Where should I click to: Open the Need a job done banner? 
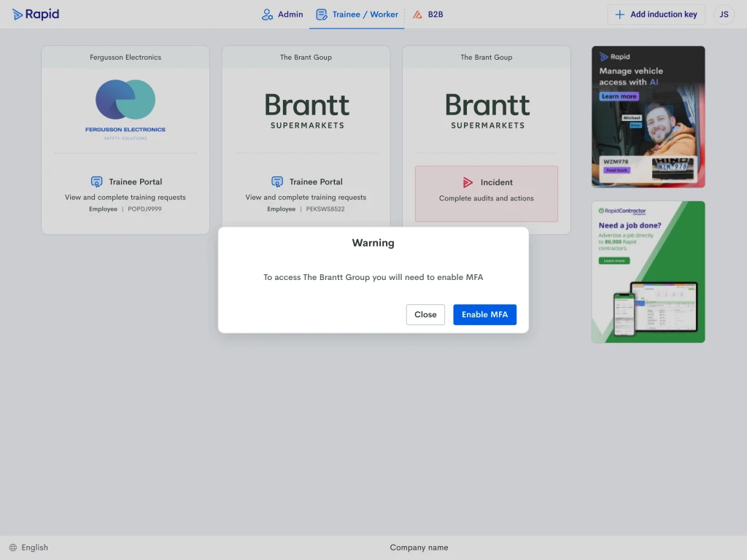pyautogui.click(x=649, y=272)
